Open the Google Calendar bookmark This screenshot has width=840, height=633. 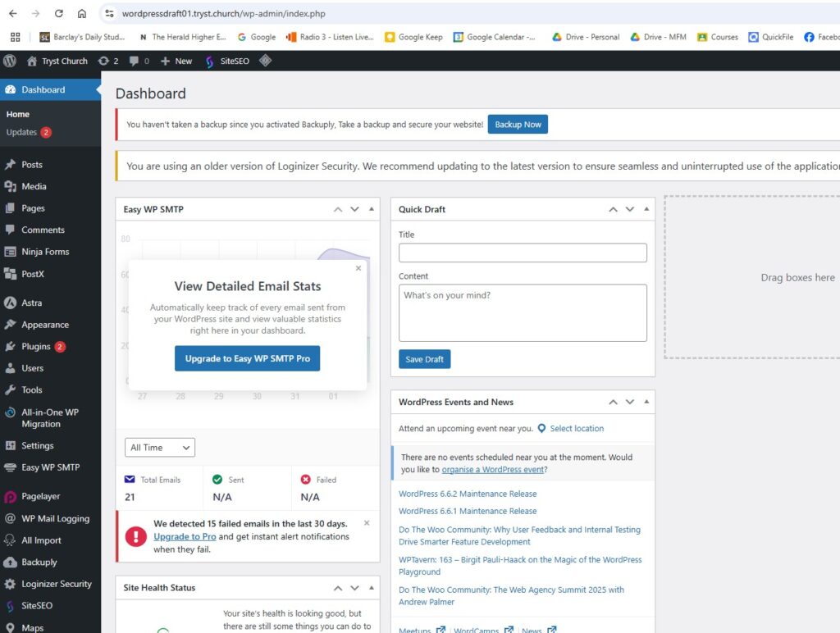495,37
